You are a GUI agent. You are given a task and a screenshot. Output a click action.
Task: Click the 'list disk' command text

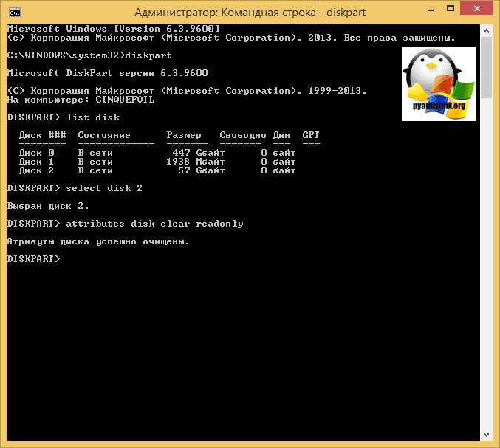point(93,117)
